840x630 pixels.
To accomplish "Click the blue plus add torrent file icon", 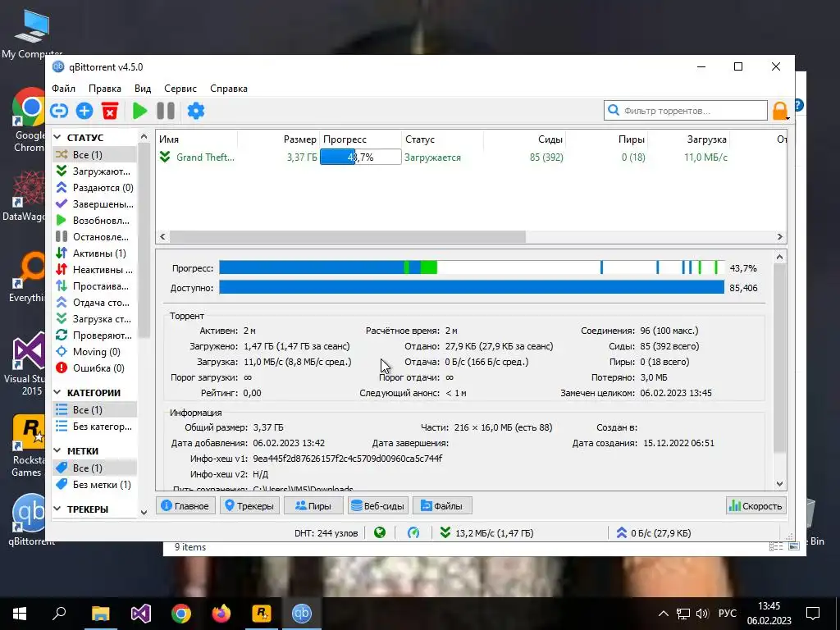I will (x=84, y=111).
